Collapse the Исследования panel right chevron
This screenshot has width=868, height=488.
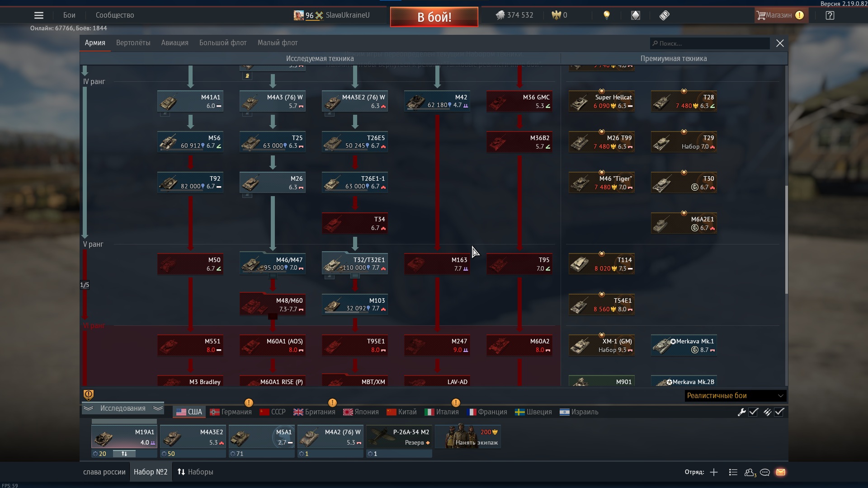pyautogui.click(x=158, y=408)
